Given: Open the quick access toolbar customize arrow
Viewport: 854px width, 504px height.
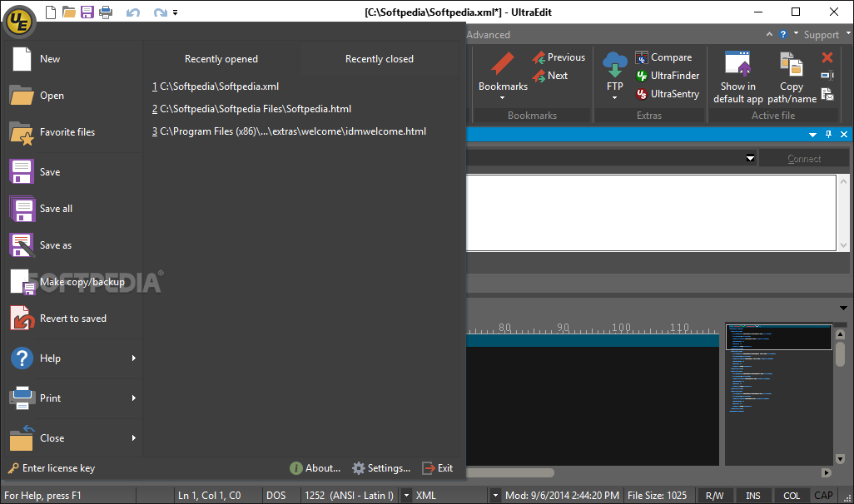Looking at the screenshot, I should (176, 12).
